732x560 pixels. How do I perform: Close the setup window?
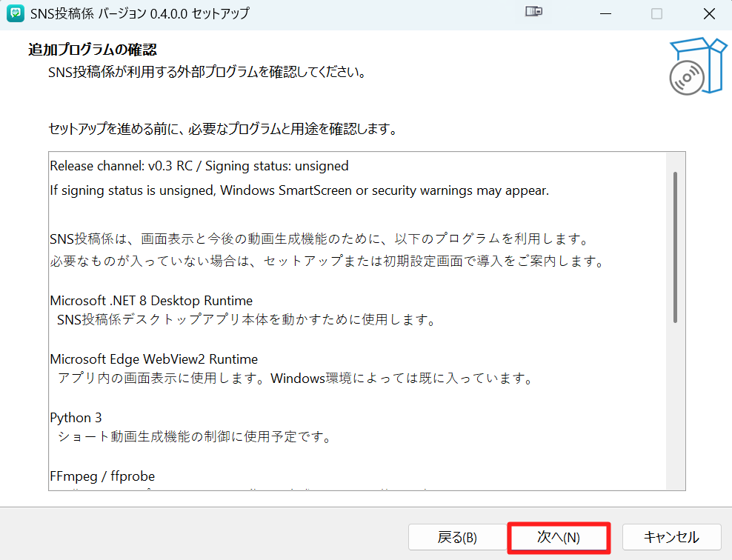(x=709, y=14)
